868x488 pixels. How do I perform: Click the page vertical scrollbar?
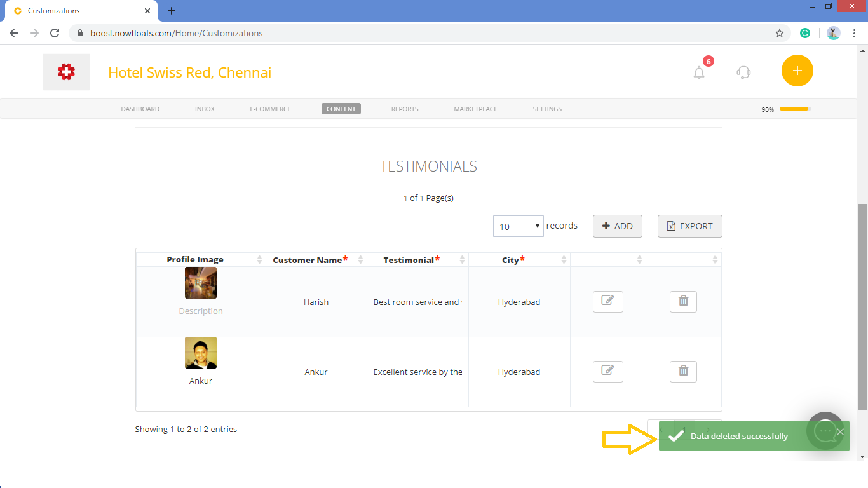[x=863, y=307]
